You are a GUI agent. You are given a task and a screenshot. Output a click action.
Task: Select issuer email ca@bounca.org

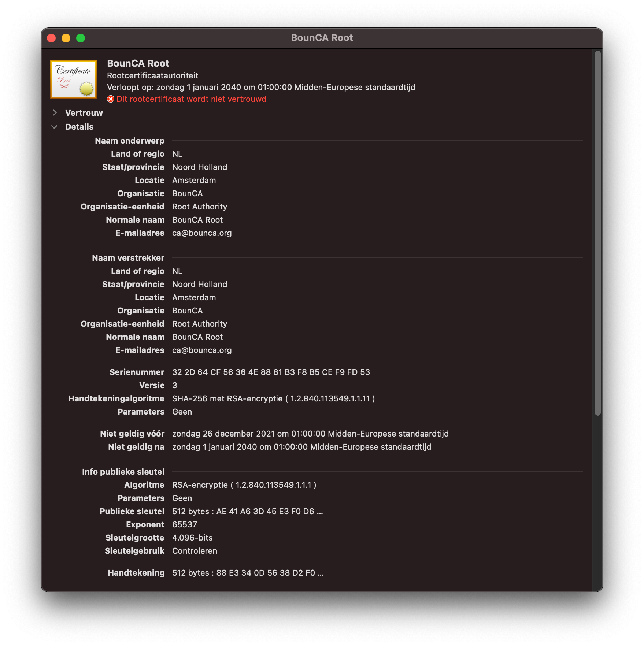pos(202,350)
